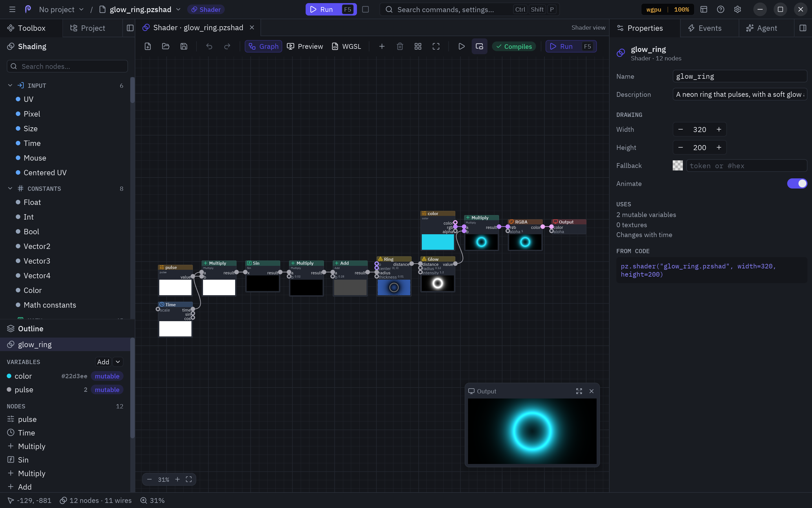Open a shader file with folder icon
Viewport: 812px width, 508px height.
point(166,46)
